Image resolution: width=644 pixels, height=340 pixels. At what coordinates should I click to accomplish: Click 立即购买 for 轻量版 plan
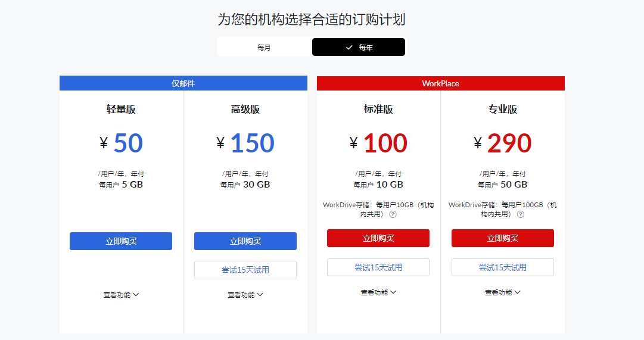[x=121, y=241]
